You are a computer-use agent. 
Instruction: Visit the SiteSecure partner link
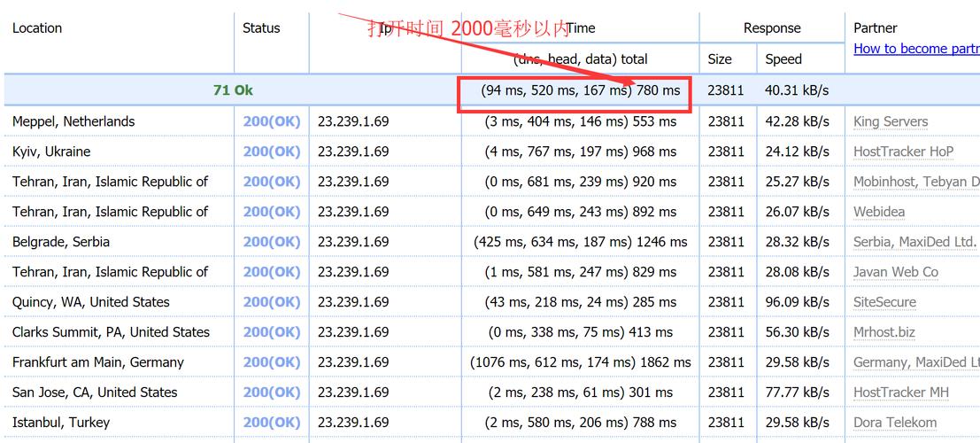pos(884,302)
